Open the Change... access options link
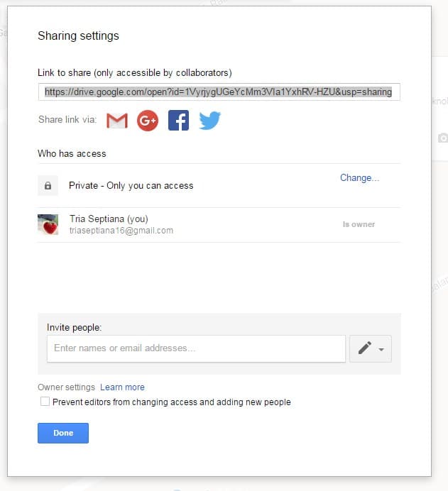 pyautogui.click(x=360, y=178)
